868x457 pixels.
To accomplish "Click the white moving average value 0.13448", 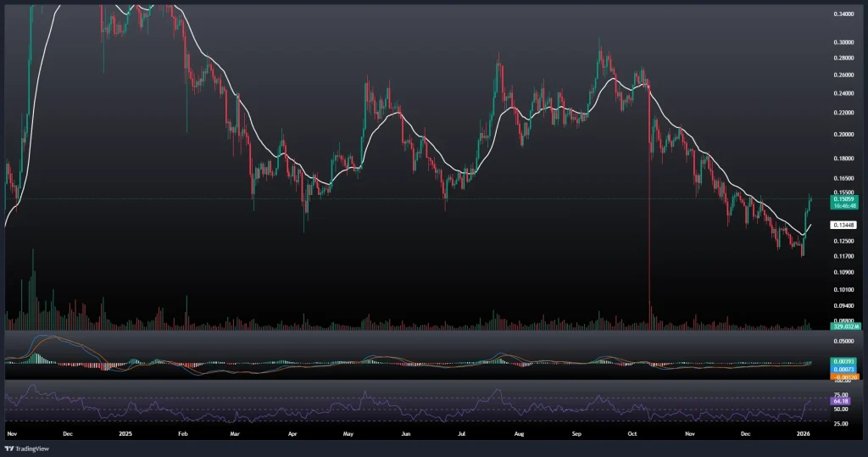I will (821, 225).
